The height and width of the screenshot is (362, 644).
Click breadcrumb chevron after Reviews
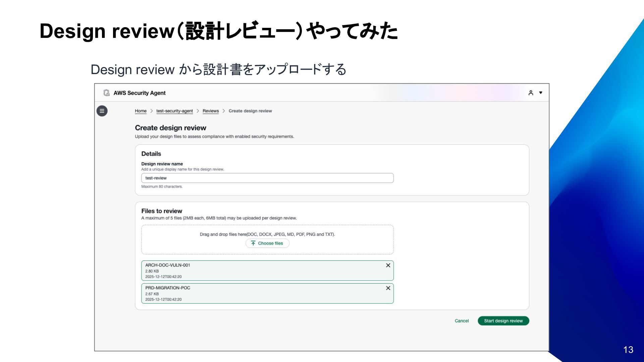224,111
